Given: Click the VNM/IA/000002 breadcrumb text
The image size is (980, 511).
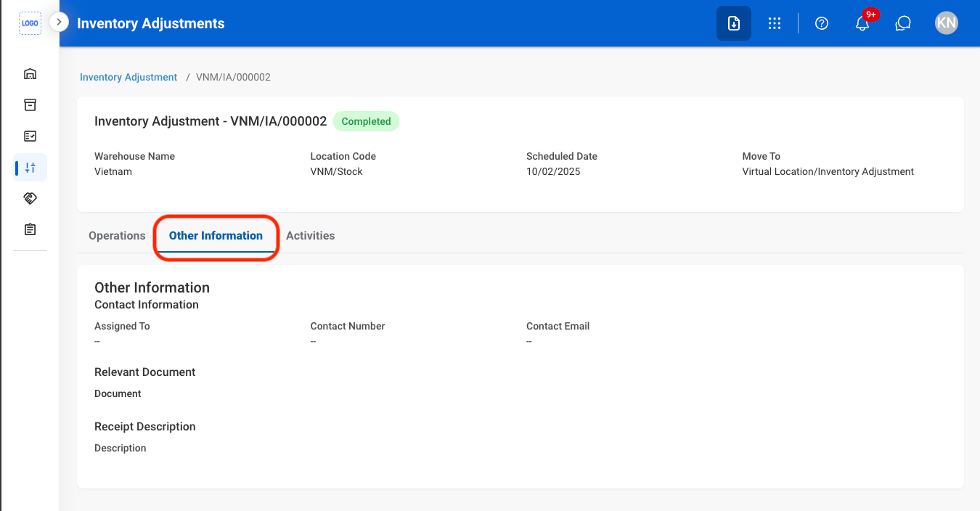Looking at the screenshot, I should pyautogui.click(x=233, y=77).
